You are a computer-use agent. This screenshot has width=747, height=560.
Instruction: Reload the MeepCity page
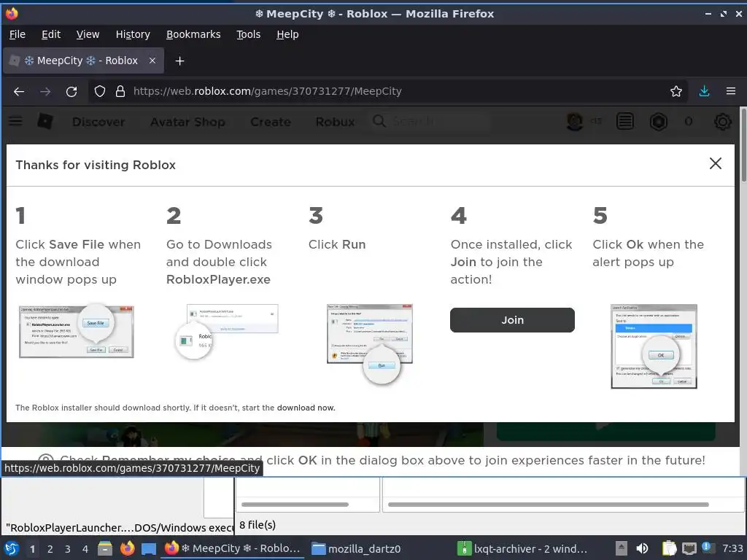coord(71,91)
